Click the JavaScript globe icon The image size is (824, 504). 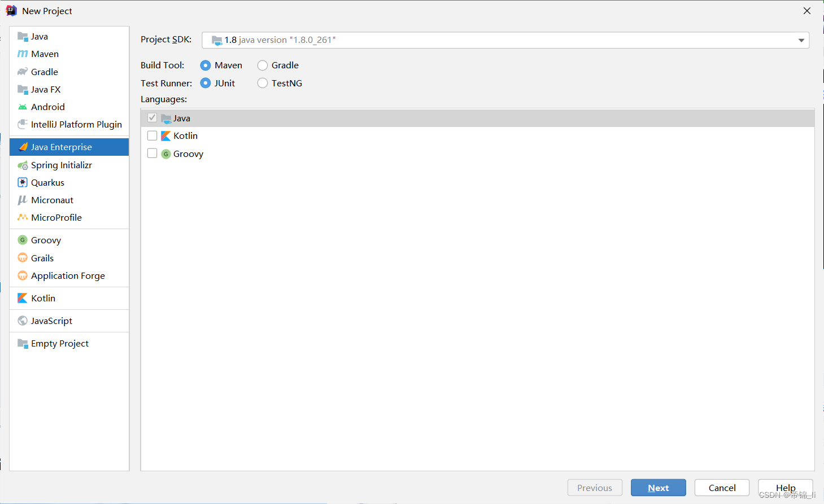23,321
